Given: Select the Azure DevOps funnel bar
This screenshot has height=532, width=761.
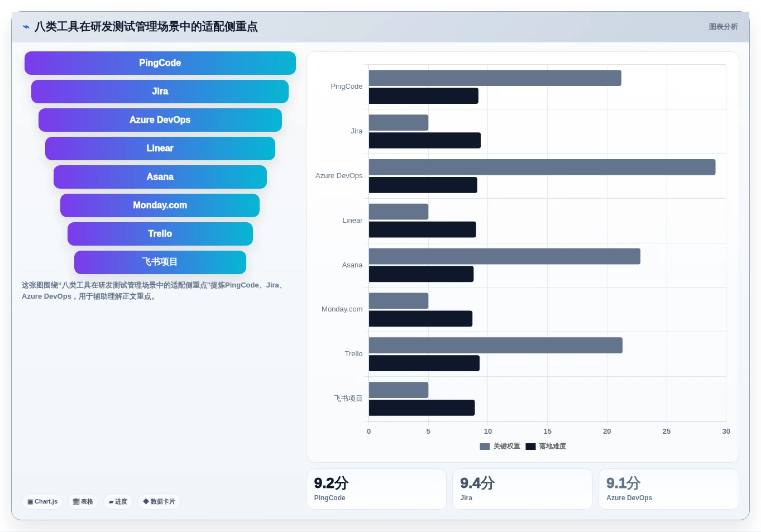Looking at the screenshot, I should [160, 120].
